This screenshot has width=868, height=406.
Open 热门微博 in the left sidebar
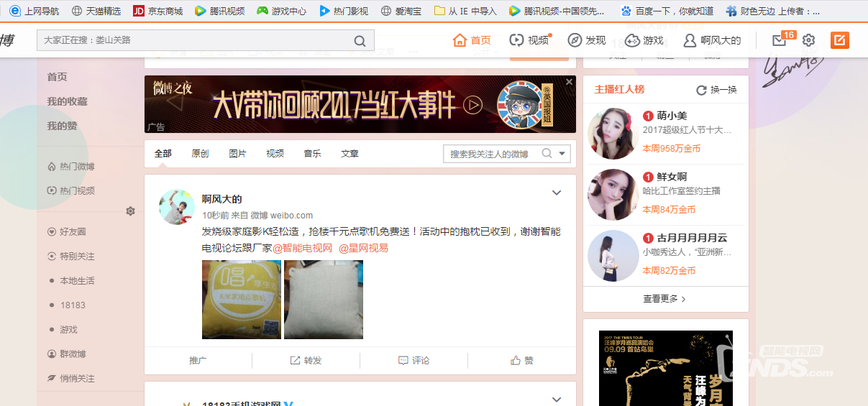[70, 167]
